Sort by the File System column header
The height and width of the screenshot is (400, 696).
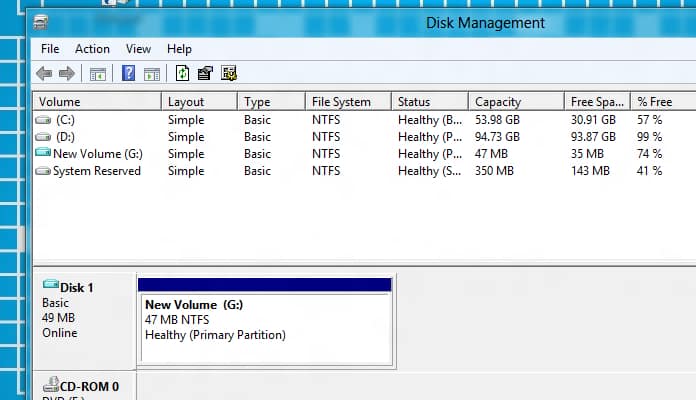tap(341, 102)
